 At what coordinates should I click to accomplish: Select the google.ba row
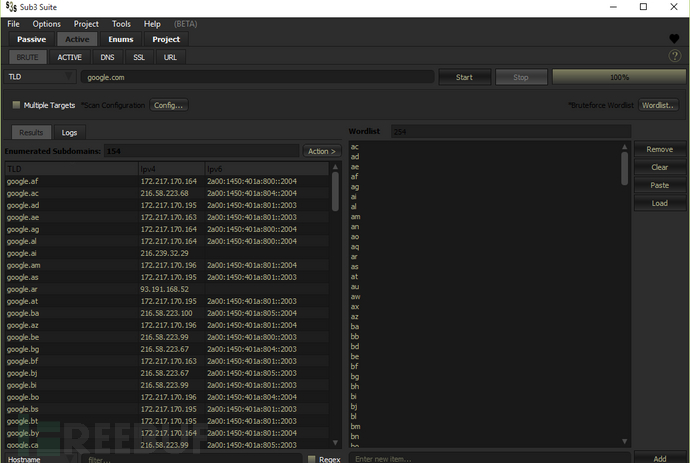click(167, 313)
